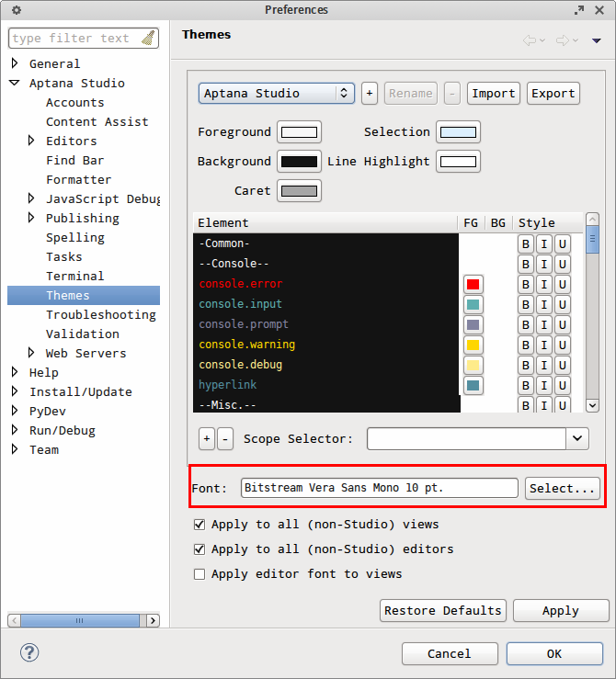Click the Cancel button
The width and height of the screenshot is (616, 679).
pyautogui.click(x=450, y=653)
